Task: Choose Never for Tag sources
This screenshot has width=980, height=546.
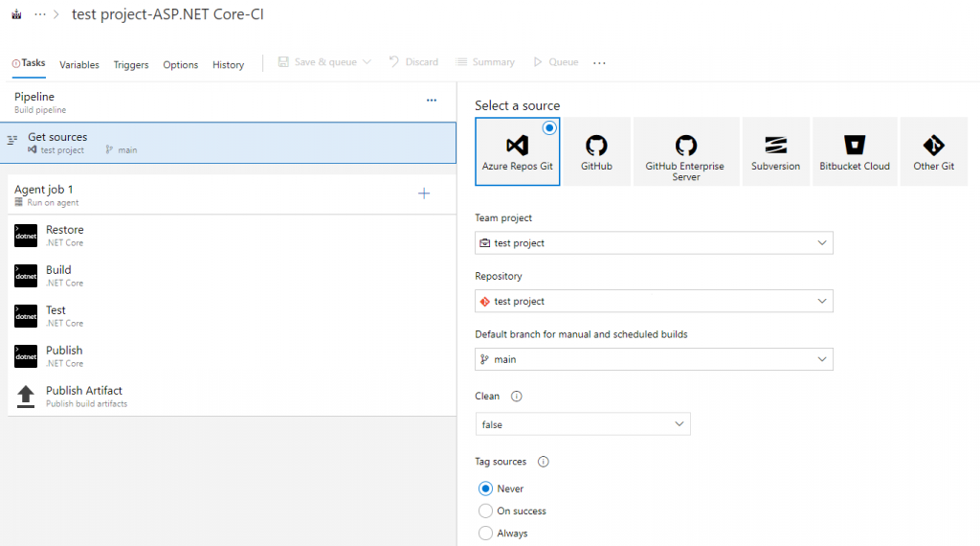Action: point(485,489)
